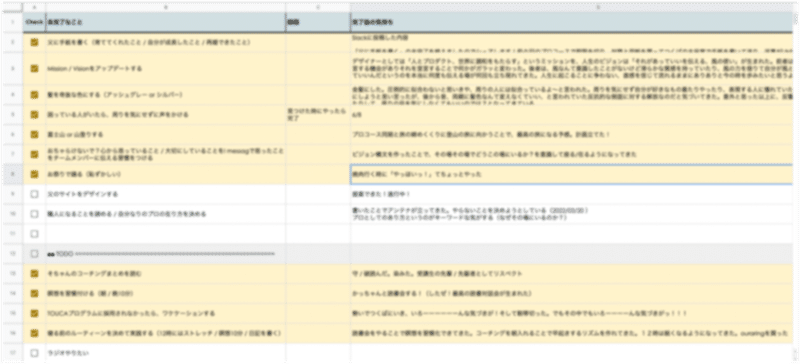The image size is (800, 364).
Task: Uncheck the 瞑想を習慣付ける row checkbox
Action: pos(34,294)
